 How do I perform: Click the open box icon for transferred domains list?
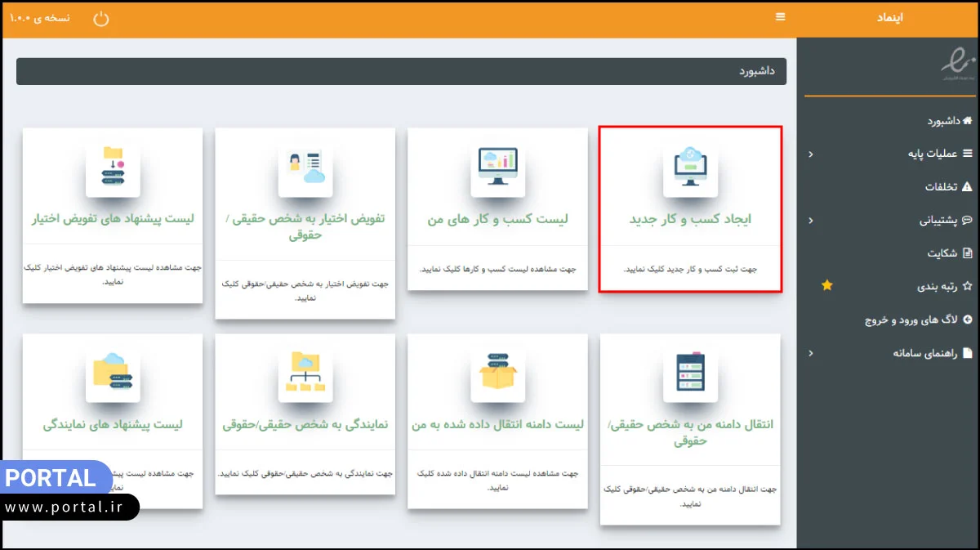point(497,372)
